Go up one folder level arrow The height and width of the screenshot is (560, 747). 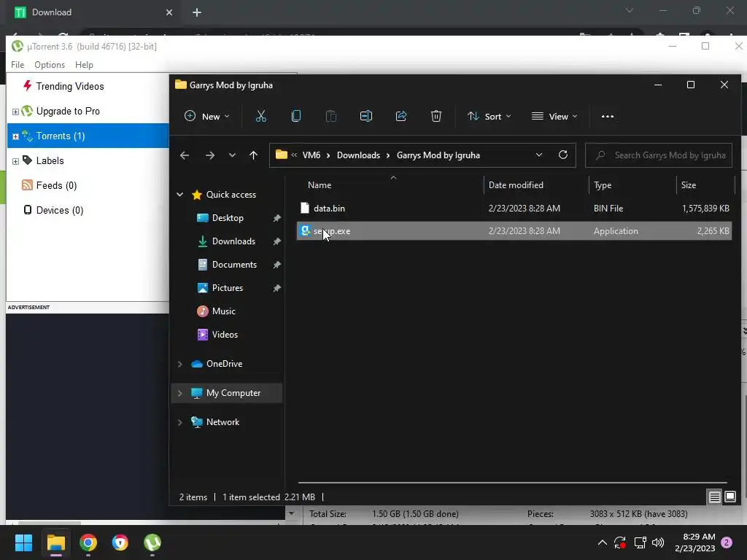pos(253,155)
